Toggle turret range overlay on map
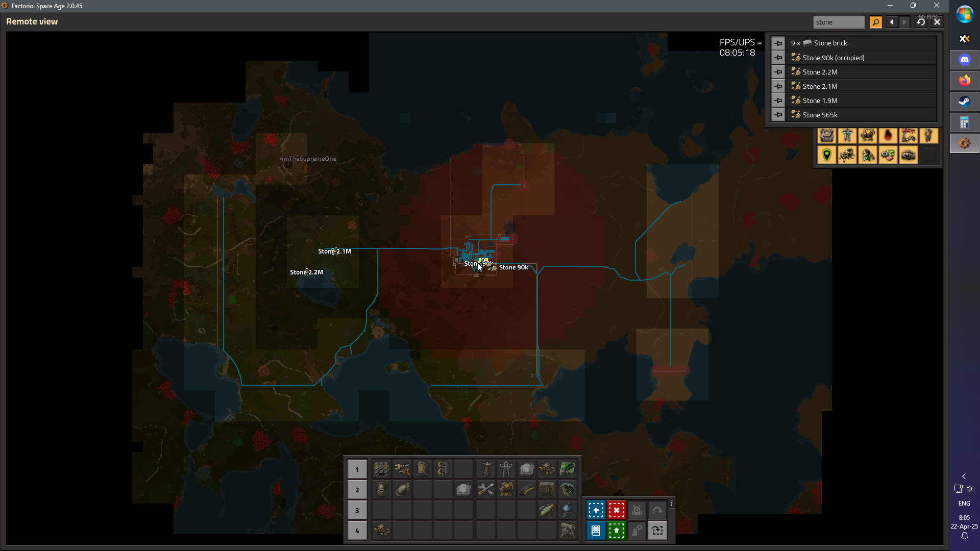The height and width of the screenshot is (551, 980). pyautogui.click(x=868, y=135)
